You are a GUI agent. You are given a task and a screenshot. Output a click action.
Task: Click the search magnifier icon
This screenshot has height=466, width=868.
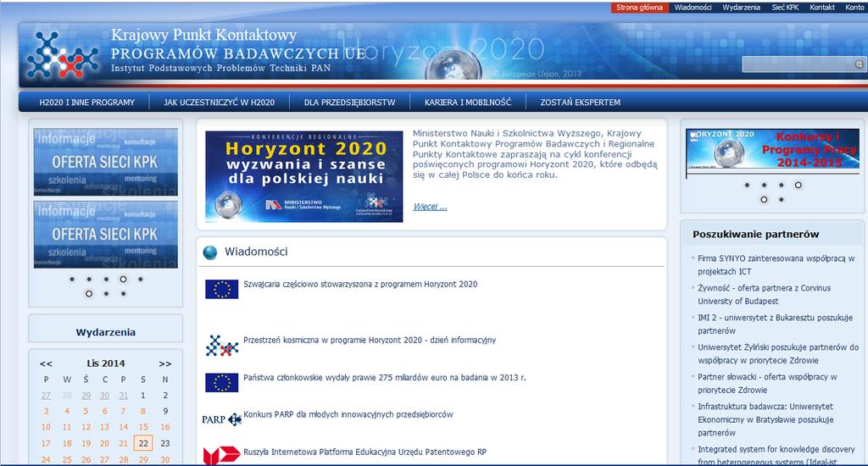click(x=859, y=64)
